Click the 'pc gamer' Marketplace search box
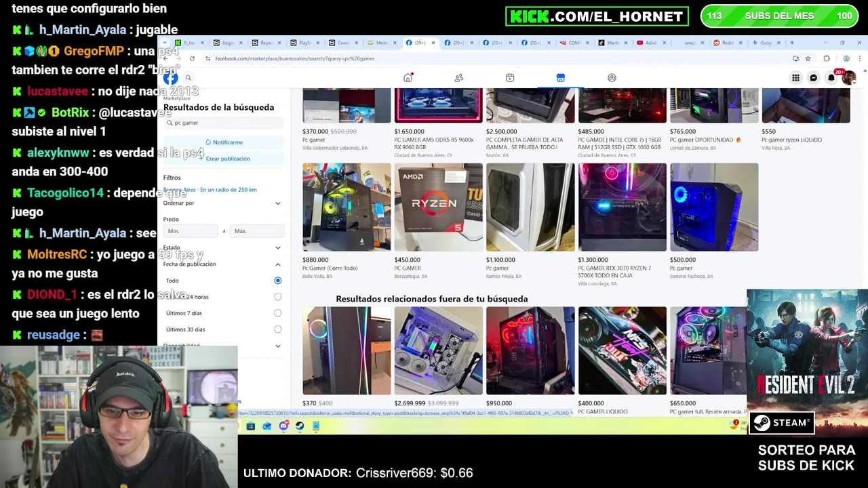The width and height of the screenshot is (868, 488). 224,123
